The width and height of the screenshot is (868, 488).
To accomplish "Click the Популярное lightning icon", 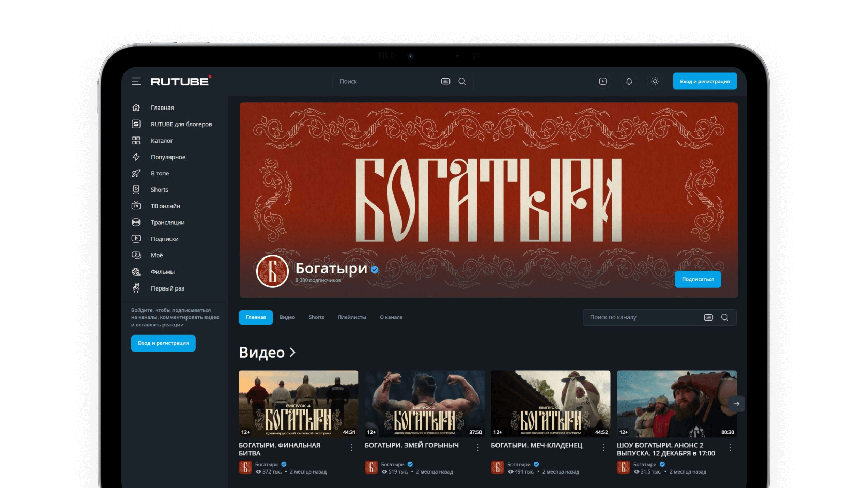I will coord(136,157).
